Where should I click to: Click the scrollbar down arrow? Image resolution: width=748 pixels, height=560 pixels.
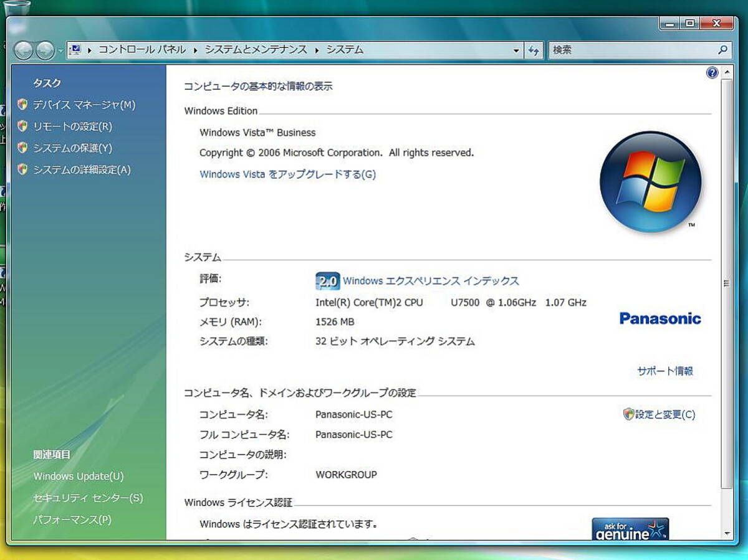[x=726, y=534]
